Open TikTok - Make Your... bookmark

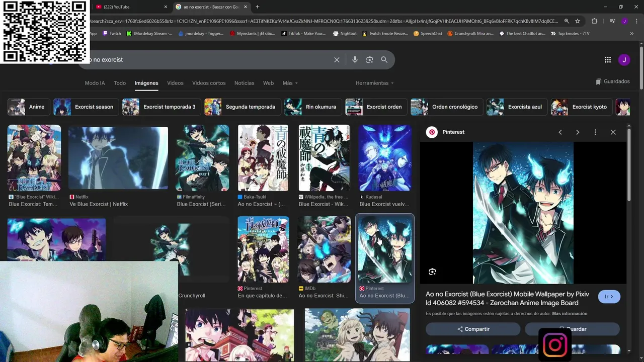303,34
